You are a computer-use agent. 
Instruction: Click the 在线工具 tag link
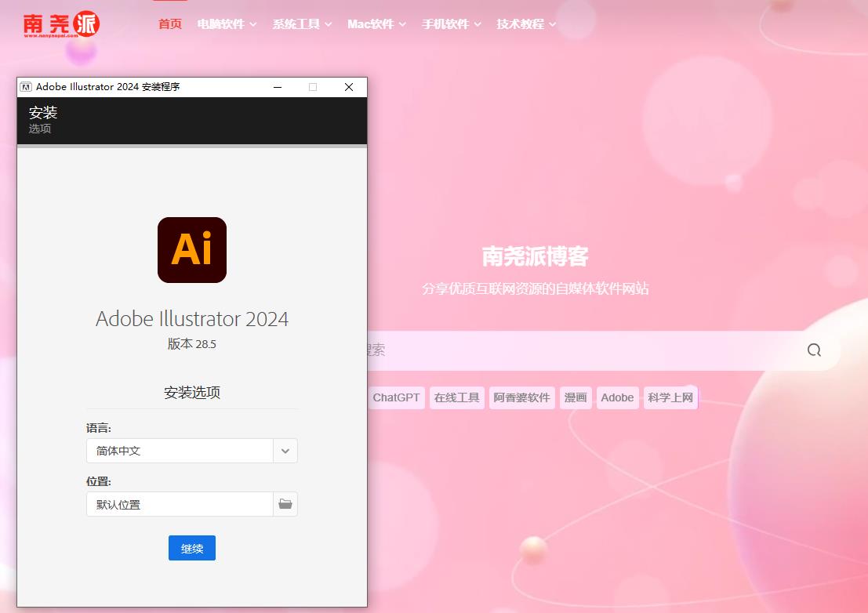pyautogui.click(x=456, y=397)
